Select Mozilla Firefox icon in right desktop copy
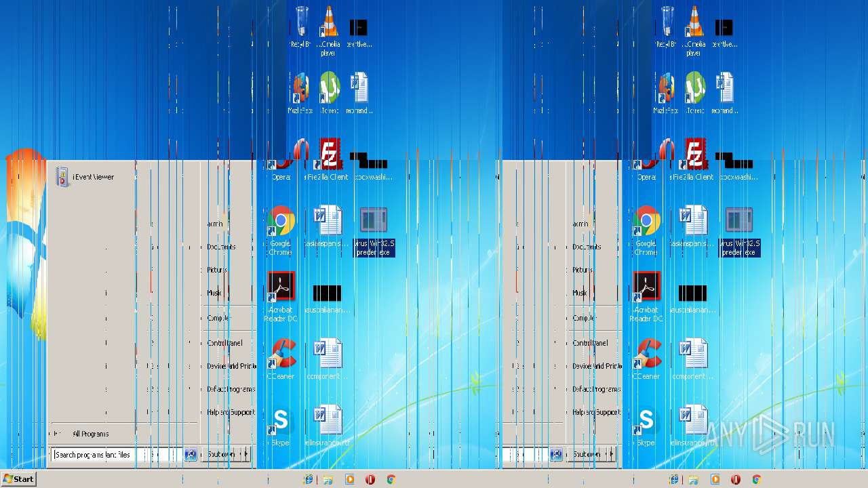The height and width of the screenshot is (488, 868). click(x=667, y=94)
